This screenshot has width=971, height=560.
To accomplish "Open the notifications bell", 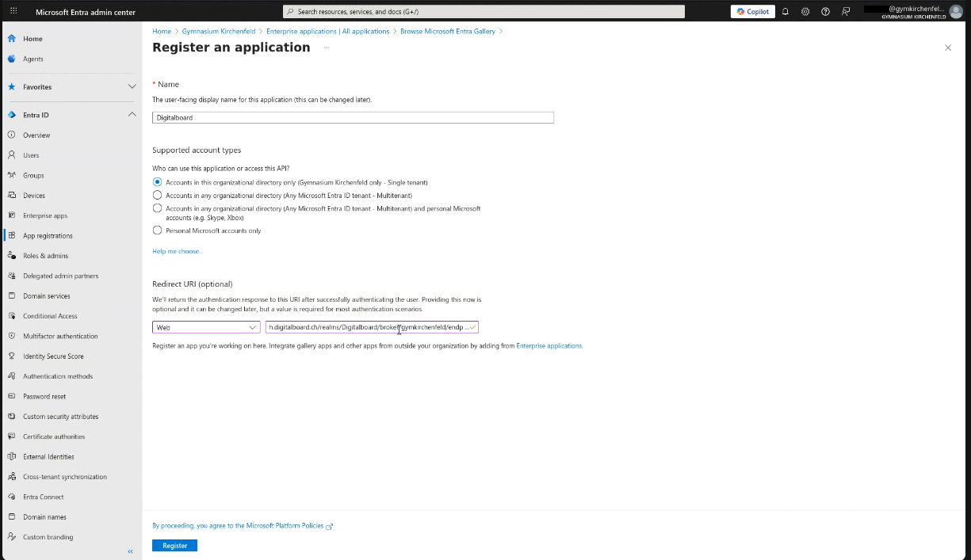I will click(x=785, y=11).
